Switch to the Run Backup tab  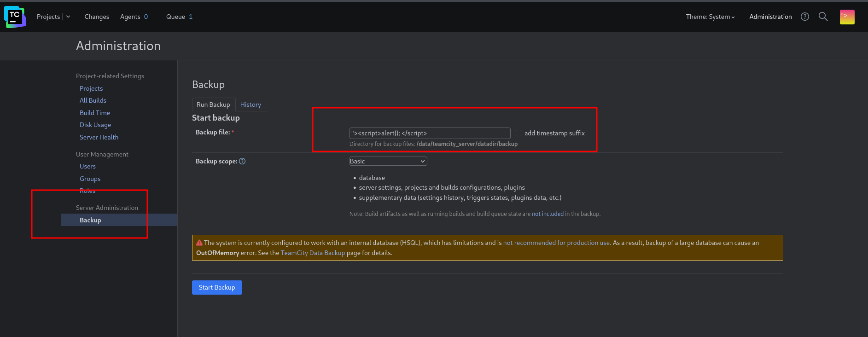(x=213, y=105)
